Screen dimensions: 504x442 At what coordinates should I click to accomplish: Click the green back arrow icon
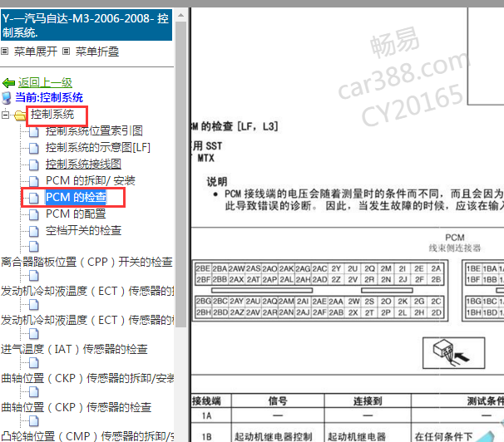[8, 83]
